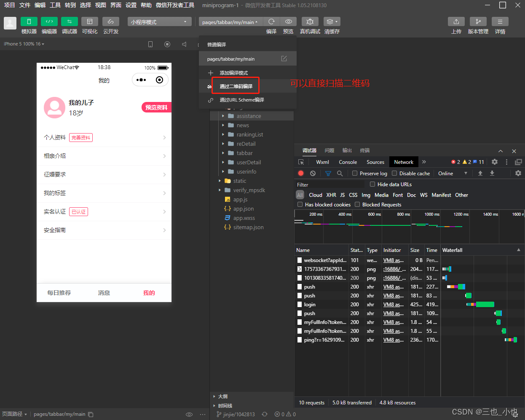Enable the Preserve log checkbox
Screen dimensions: 525x420
(x=355, y=173)
